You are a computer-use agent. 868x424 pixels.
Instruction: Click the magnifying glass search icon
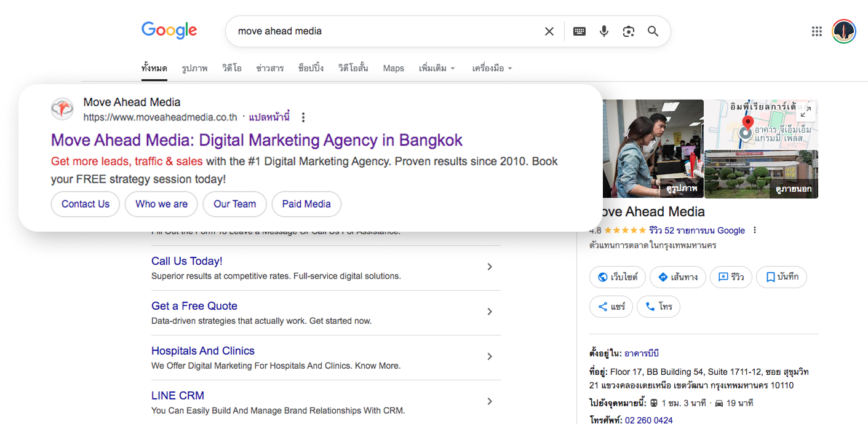(x=653, y=31)
